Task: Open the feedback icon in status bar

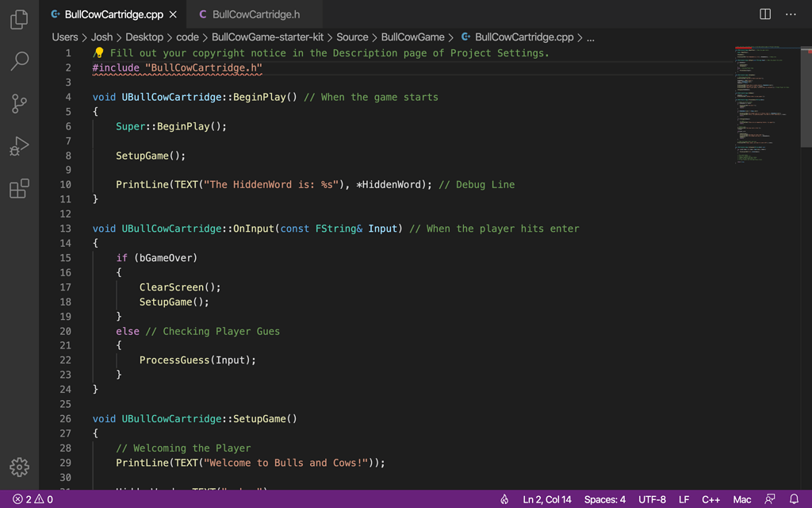Action: [769, 500]
